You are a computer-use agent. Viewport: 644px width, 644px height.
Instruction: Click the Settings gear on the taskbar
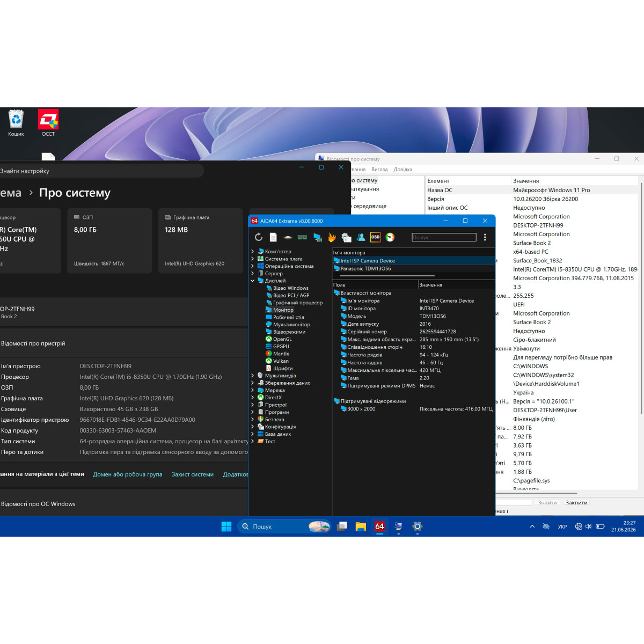tap(417, 526)
